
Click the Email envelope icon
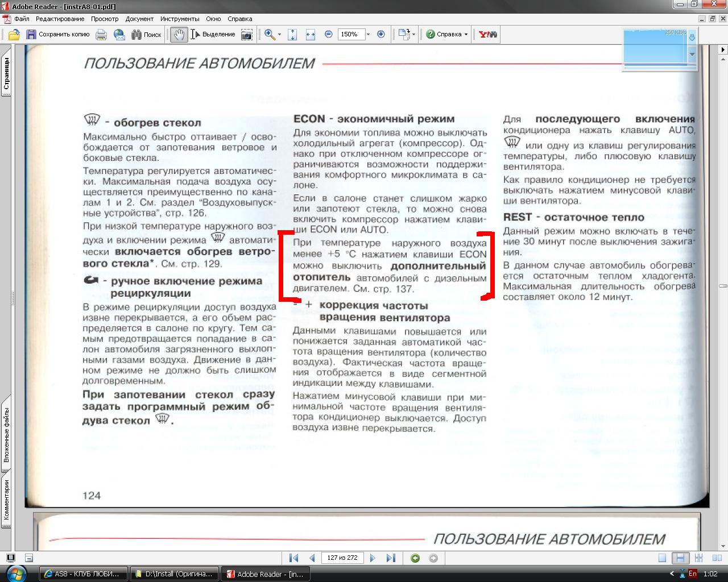(119, 35)
